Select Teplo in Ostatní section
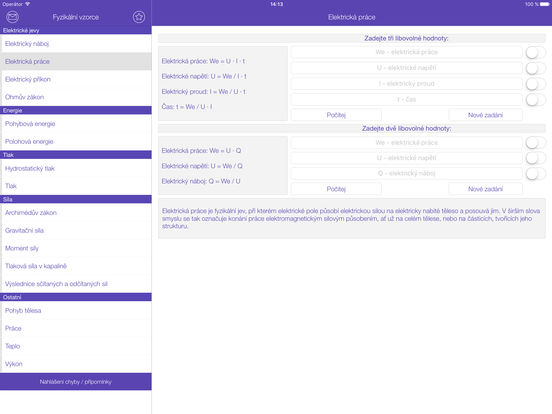Viewport: 552px width, 414px height. click(76, 346)
